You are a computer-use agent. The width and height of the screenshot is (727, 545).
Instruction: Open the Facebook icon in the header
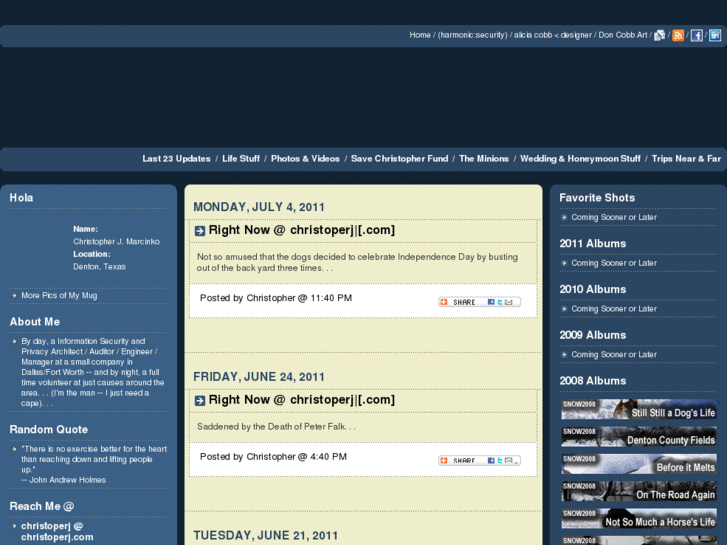tap(696, 35)
